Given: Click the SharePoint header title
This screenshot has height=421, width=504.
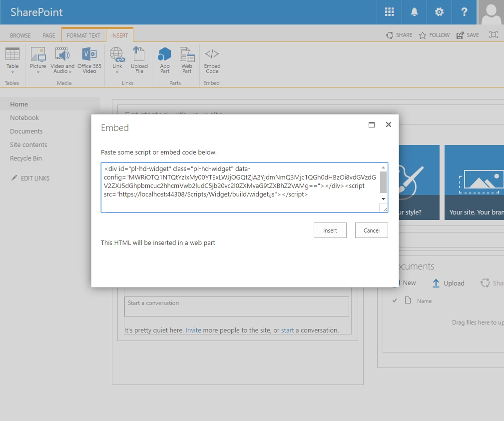Looking at the screenshot, I should click(x=36, y=12).
